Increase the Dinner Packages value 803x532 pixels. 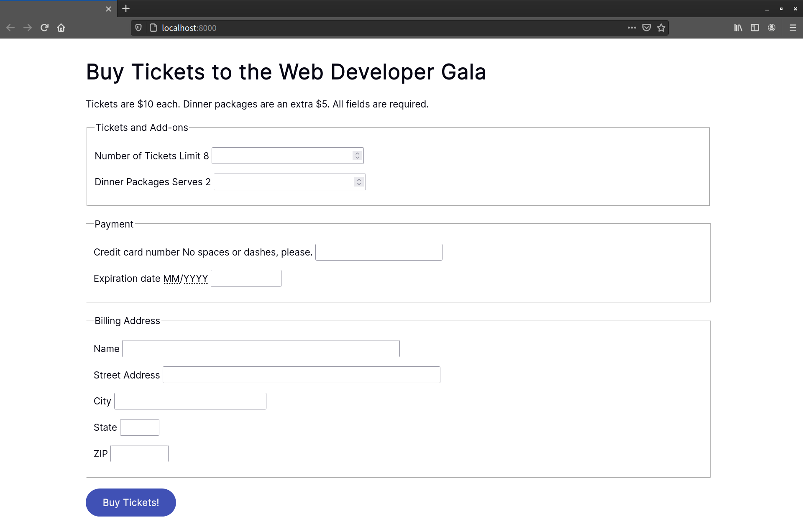coord(358,180)
